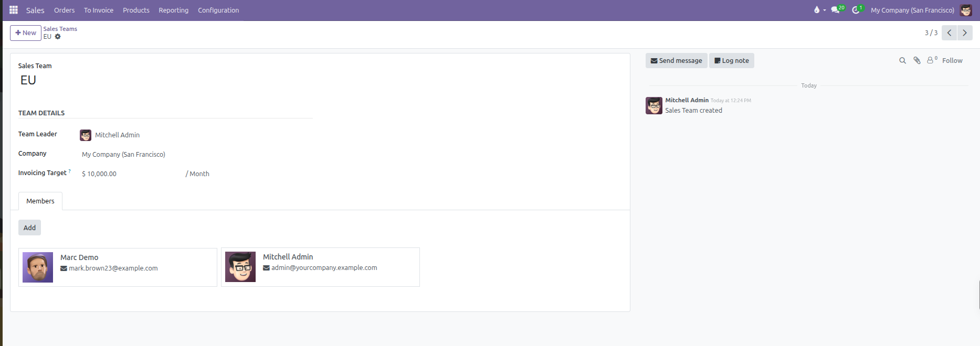Click the Invoicing Target help question mark
The image size is (980, 346).
coord(69,171)
